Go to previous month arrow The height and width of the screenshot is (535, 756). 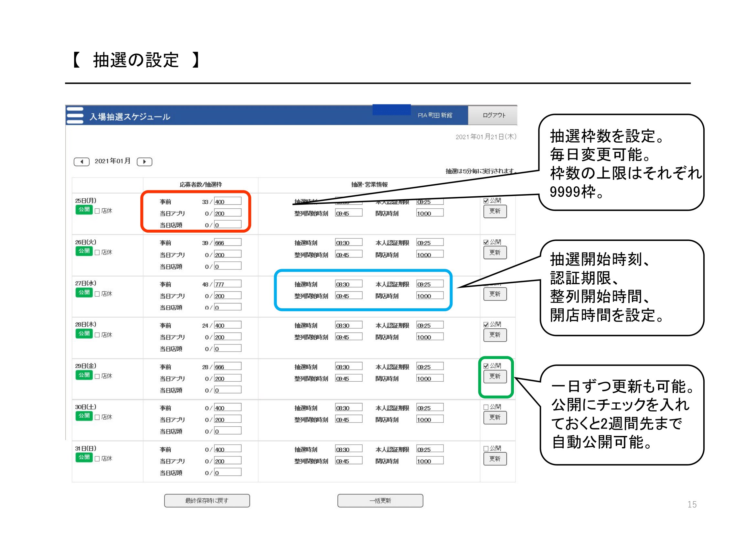[81, 162]
